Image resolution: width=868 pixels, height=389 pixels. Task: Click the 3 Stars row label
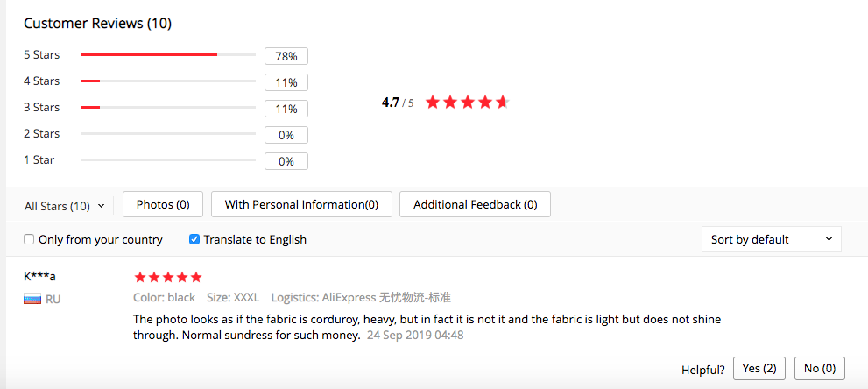pos(42,108)
